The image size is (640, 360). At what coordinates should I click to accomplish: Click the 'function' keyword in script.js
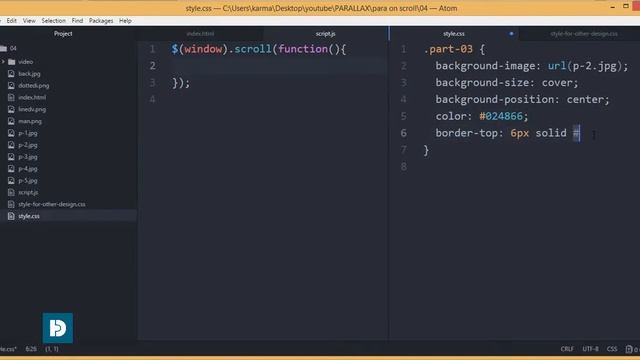coord(303,49)
